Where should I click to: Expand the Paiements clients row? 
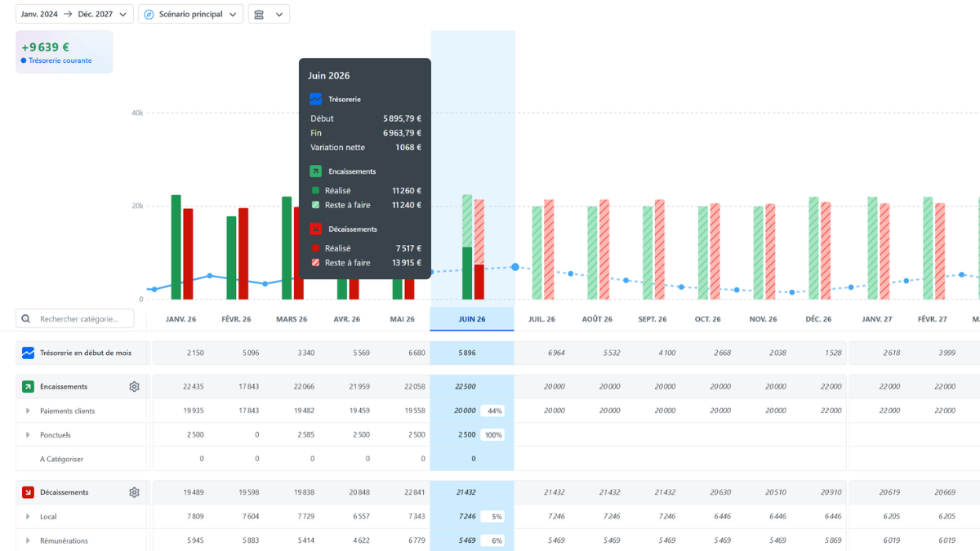(x=28, y=411)
